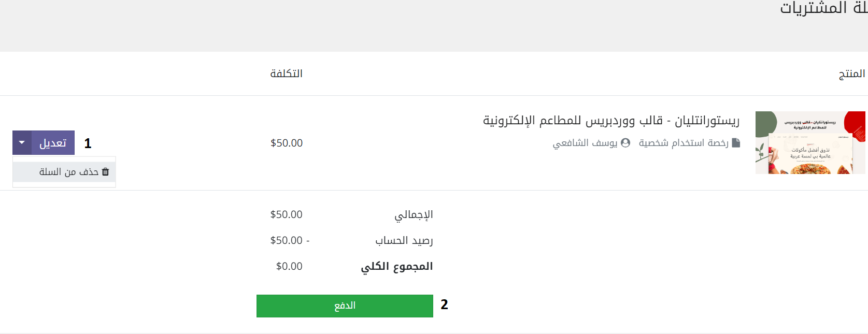Viewport: 868px width, 334px height.
Task: Click the user avatar icon beside يوسف الشافعي
Action: point(625,143)
